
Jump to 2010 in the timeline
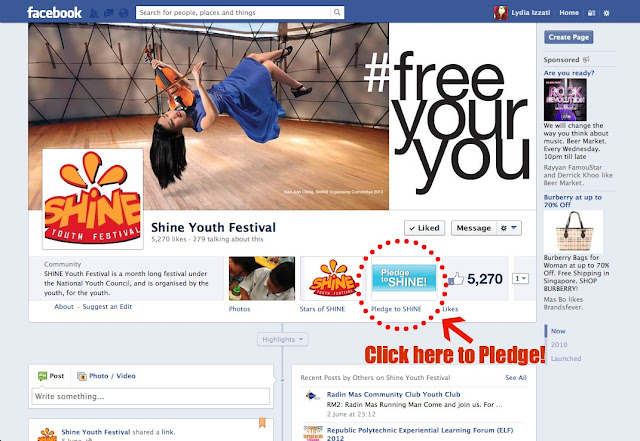[559, 345]
